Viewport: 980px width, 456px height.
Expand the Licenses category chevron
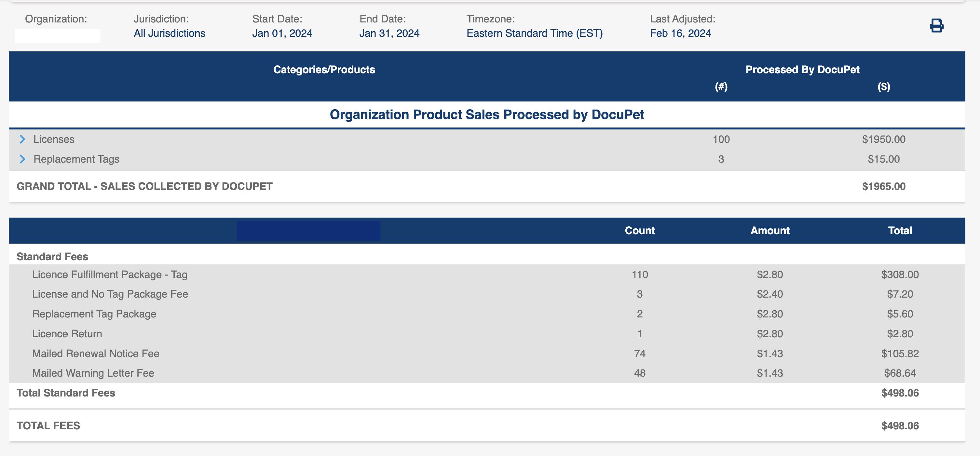22,139
